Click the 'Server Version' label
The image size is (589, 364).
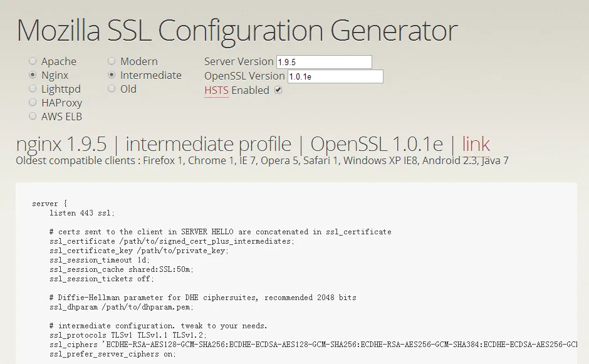(239, 61)
